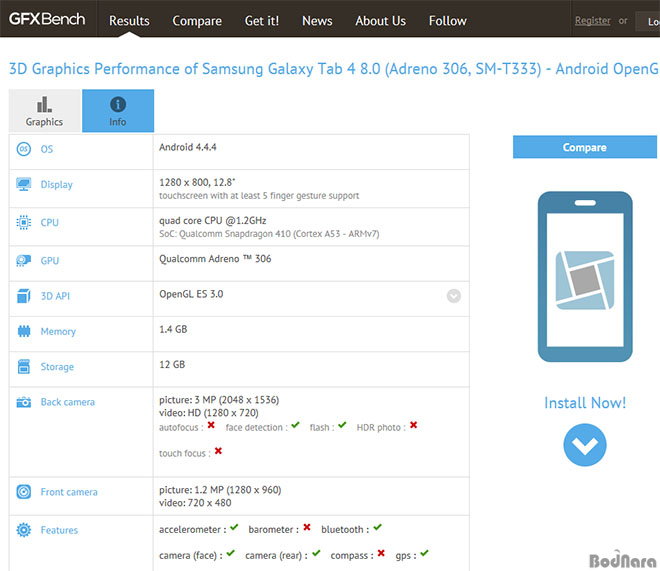Screen dimensions: 660x571
Task: Open About Us page
Action: (381, 21)
